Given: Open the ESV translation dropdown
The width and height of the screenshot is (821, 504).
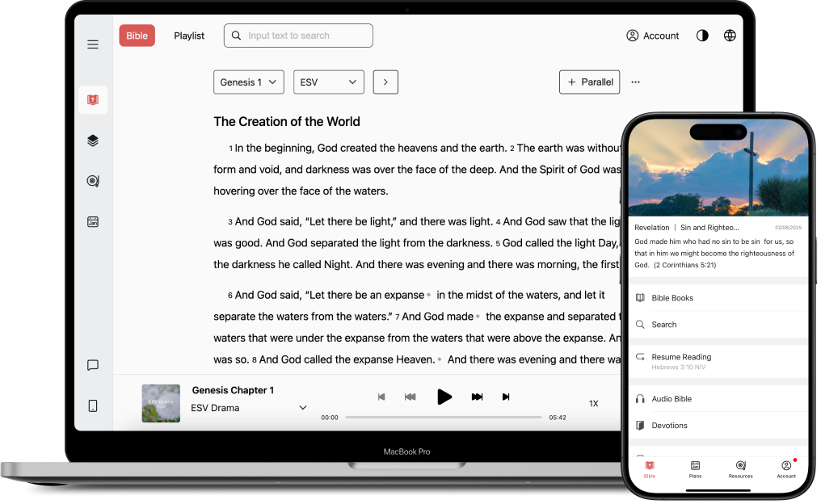Looking at the screenshot, I should point(328,82).
